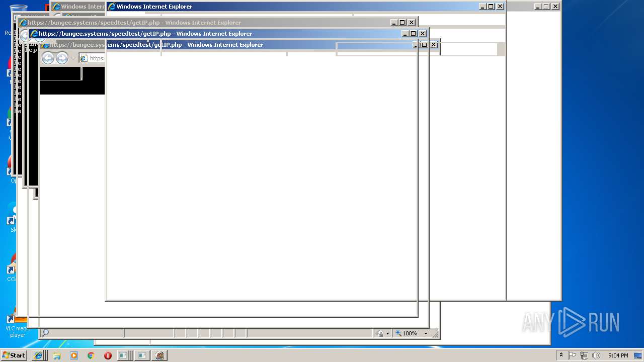The image size is (644, 362).
Task: Click the IE Back navigation button
Action: 48,58
